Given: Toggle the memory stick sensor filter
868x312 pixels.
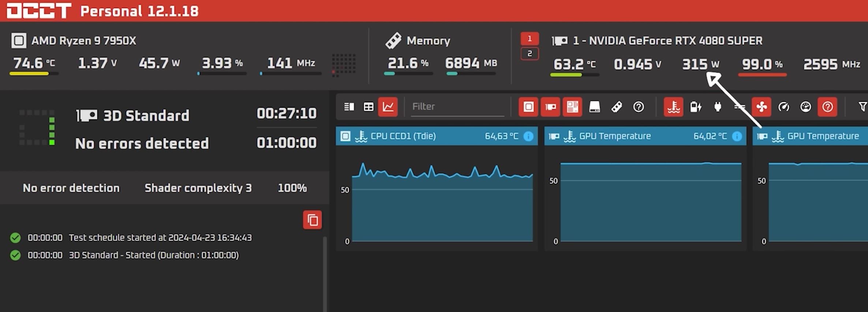Looking at the screenshot, I should (x=617, y=107).
